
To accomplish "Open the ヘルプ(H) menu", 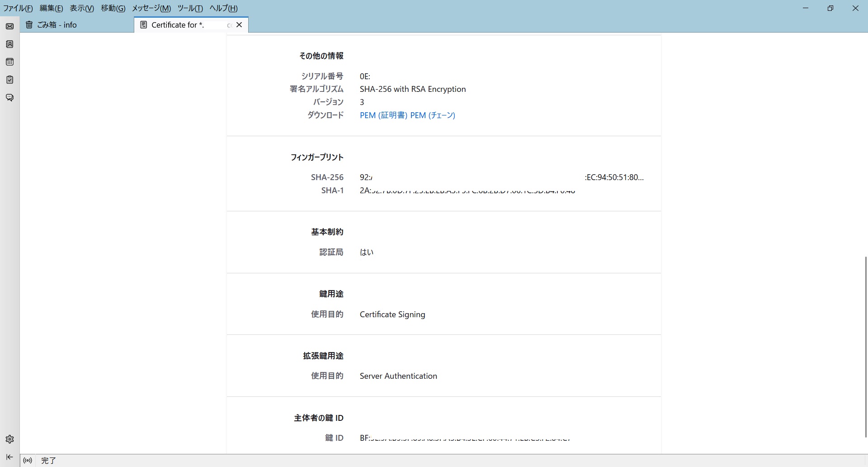I will point(223,8).
